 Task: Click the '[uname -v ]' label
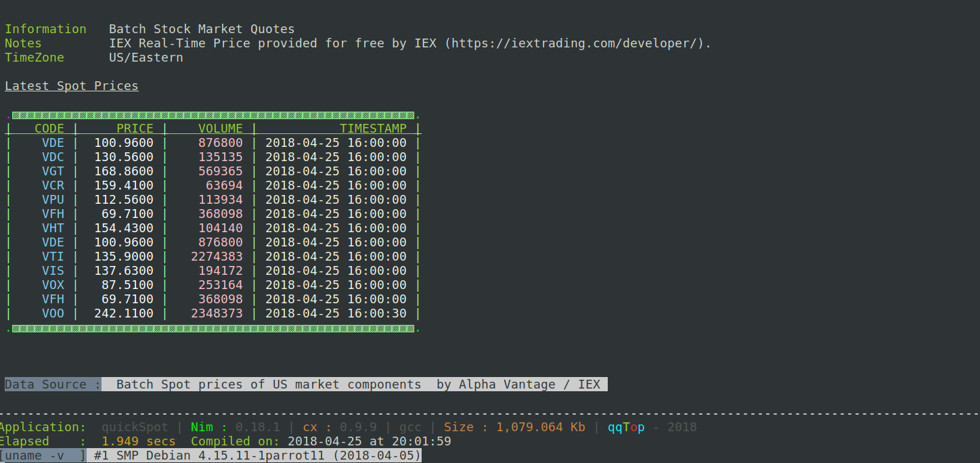click(43, 456)
